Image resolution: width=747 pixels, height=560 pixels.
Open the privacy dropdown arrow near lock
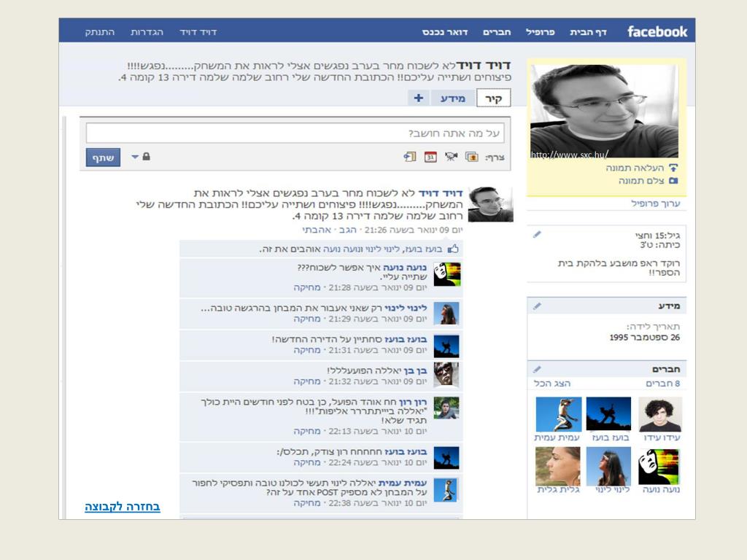(135, 157)
